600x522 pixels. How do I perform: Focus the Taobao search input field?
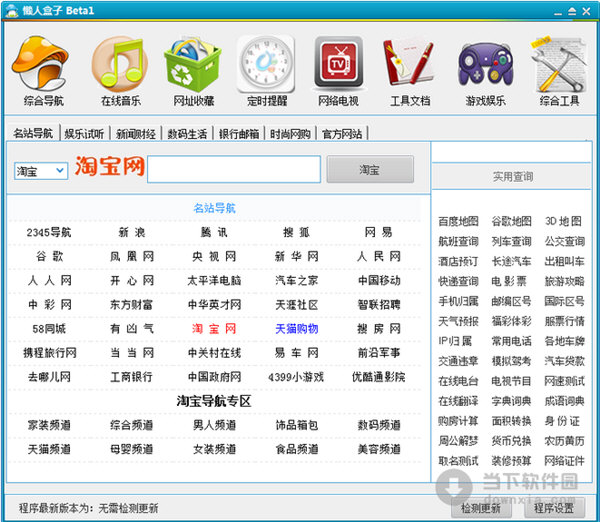234,169
